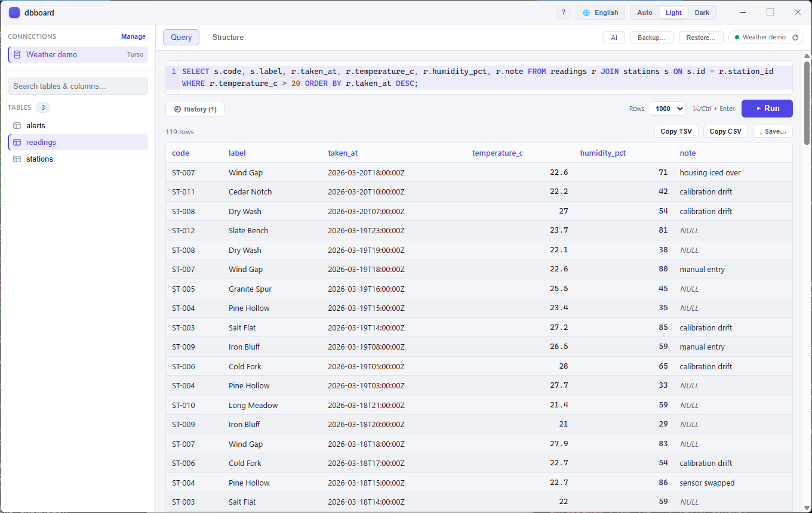
Task: Select the alerts table in sidebar
Action: (78, 126)
